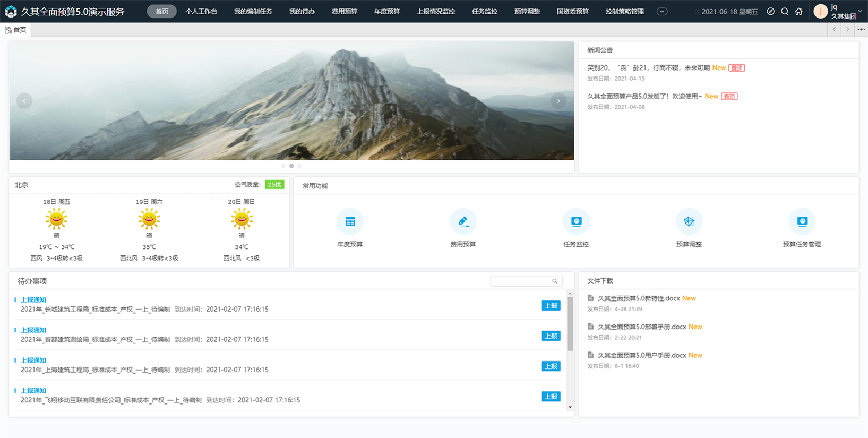Click the home icon in the top bar
Screen dimensions: 868x438
[798, 12]
